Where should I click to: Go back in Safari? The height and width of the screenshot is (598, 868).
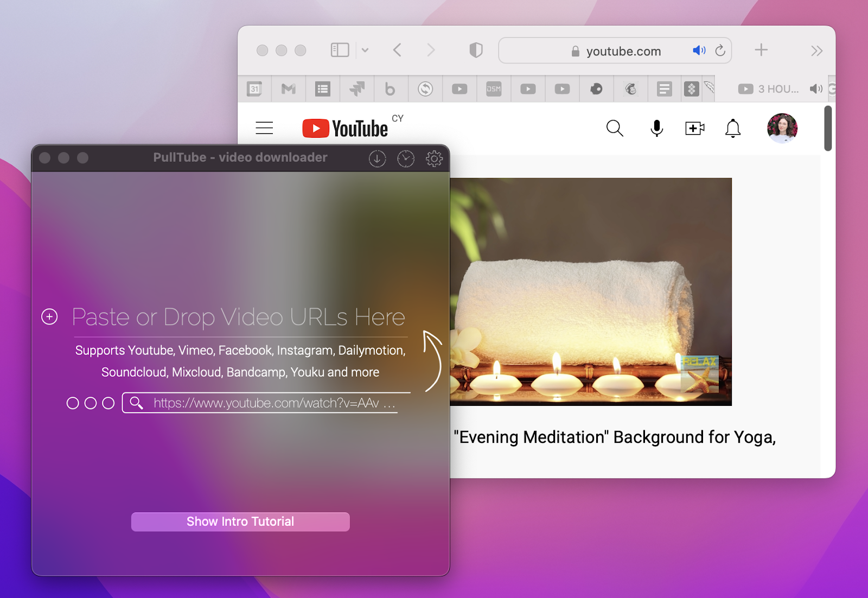(x=397, y=50)
